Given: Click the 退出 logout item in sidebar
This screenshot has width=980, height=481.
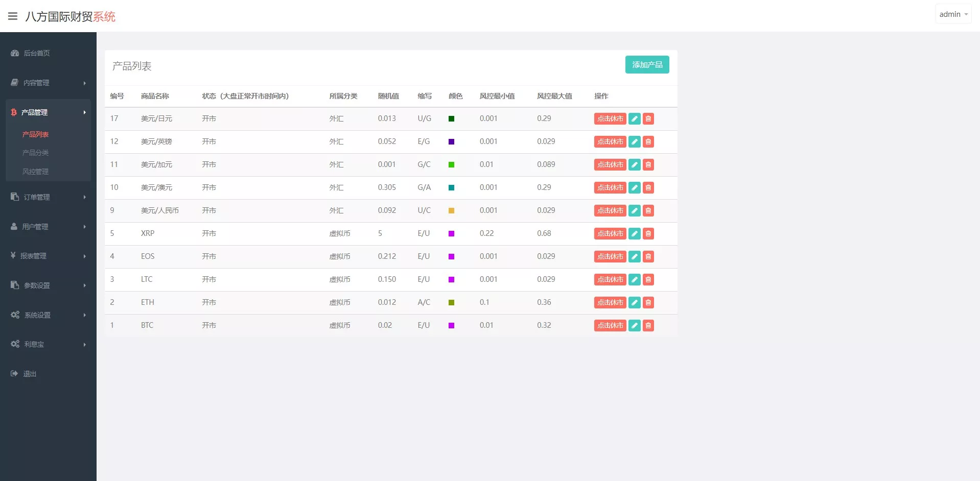Looking at the screenshot, I should pos(30,374).
